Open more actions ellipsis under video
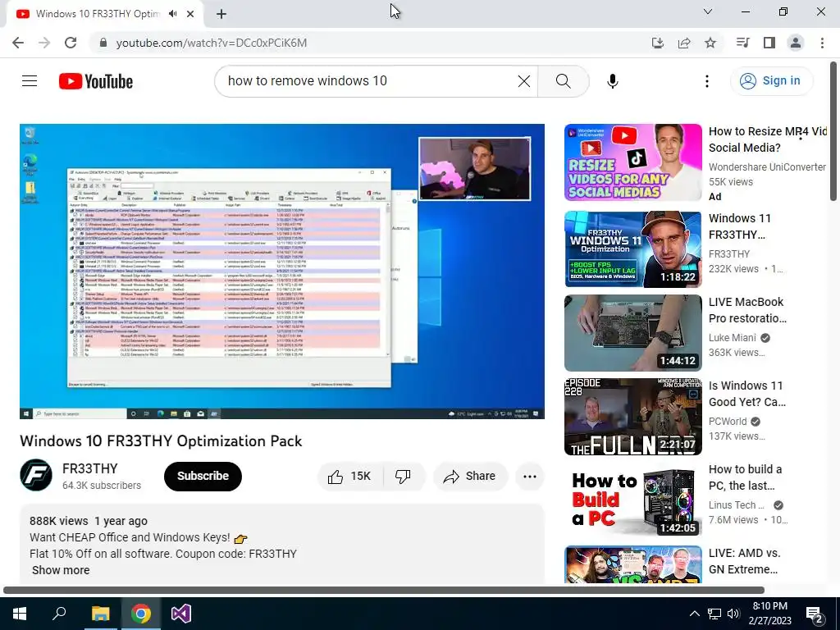The height and width of the screenshot is (630, 840). (529, 477)
